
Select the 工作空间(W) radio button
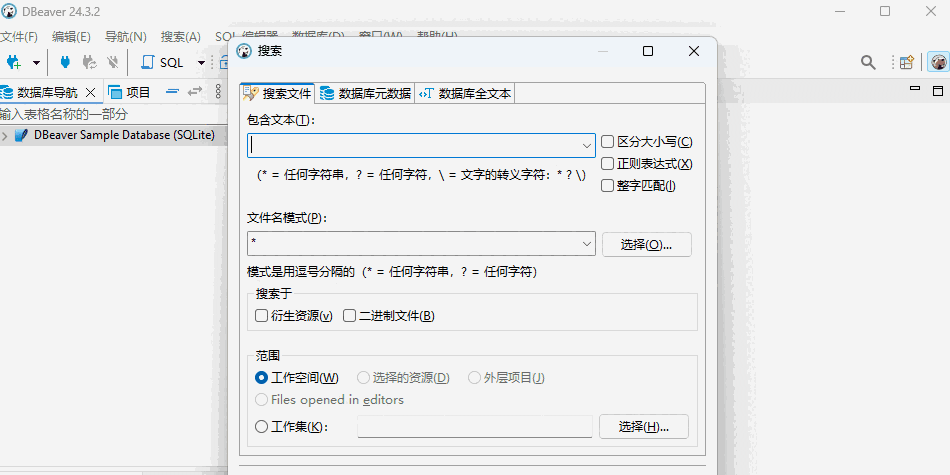(262, 377)
